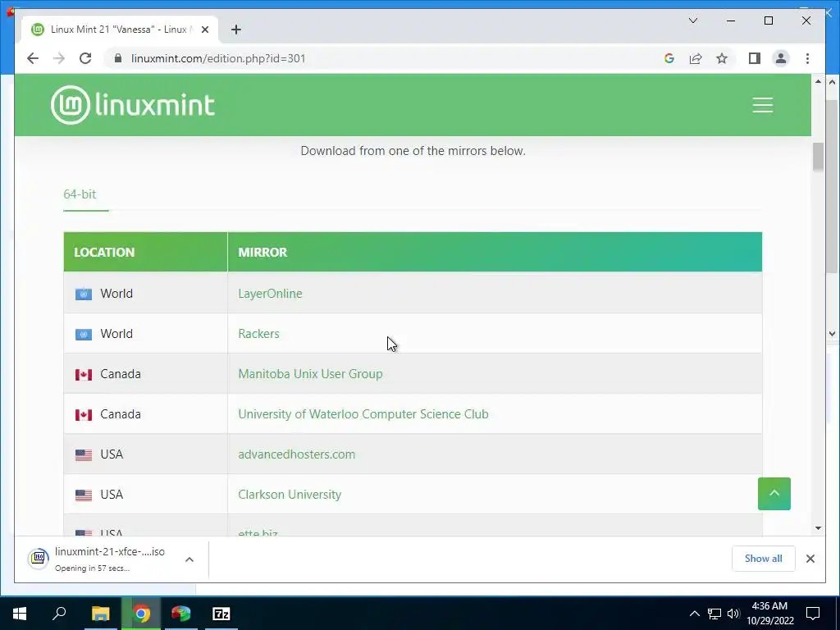Screen dimensions: 840x630
Task: Click the Canada flag in Waterloo row
Action: pos(84,414)
